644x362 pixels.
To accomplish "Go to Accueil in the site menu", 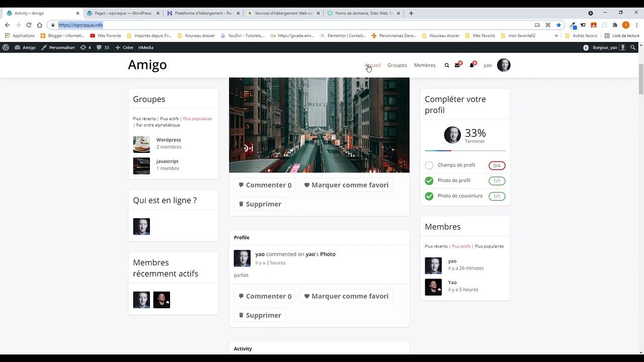I will 372,65.
